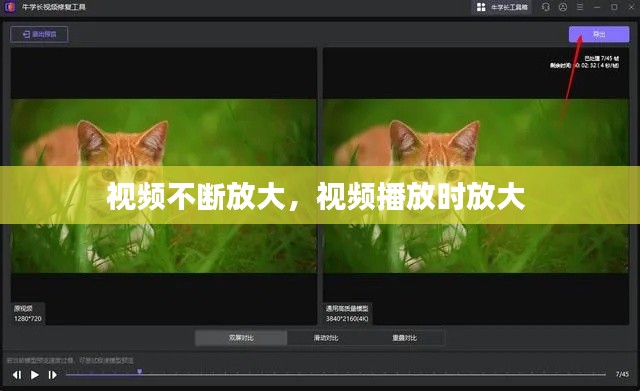Click the enhanced 4K video pane
Image resolution: width=640 pixels, height=391 pixels.
coord(476,186)
